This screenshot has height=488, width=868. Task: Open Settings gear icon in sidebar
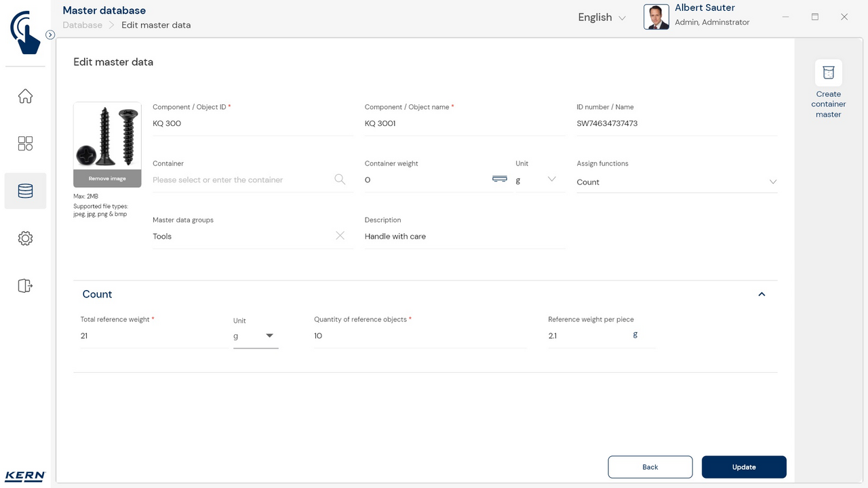click(x=25, y=239)
